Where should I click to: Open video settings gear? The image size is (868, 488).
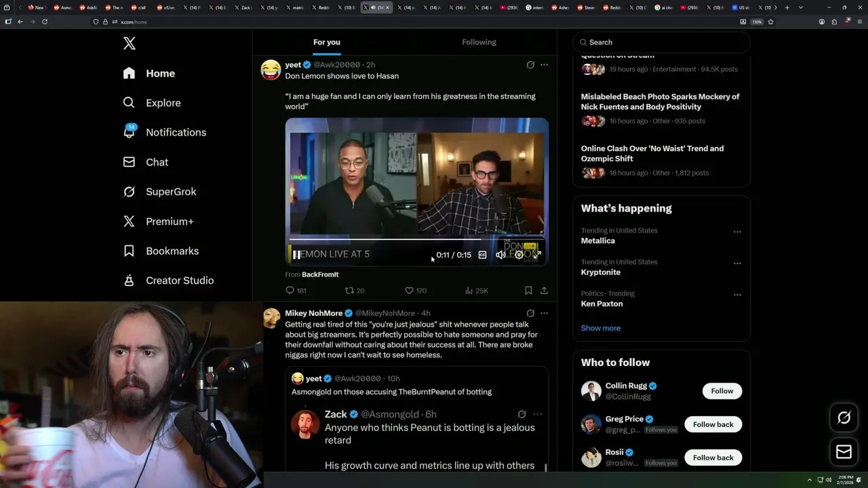[x=519, y=255]
